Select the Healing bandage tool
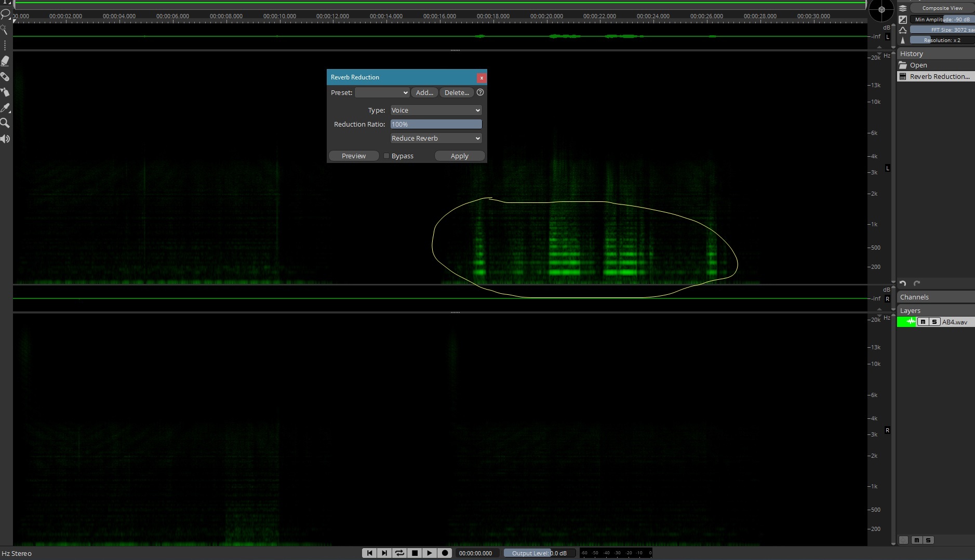 pyautogui.click(x=5, y=77)
